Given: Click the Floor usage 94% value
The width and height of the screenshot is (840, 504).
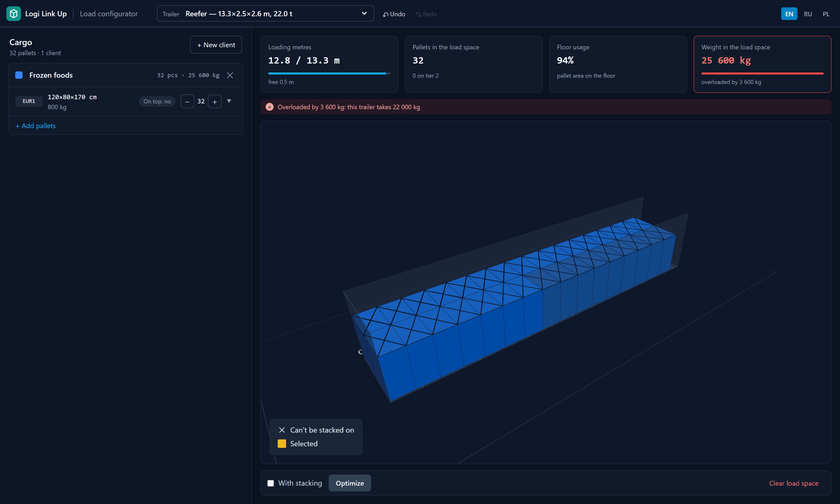Looking at the screenshot, I should pos(565,60).
